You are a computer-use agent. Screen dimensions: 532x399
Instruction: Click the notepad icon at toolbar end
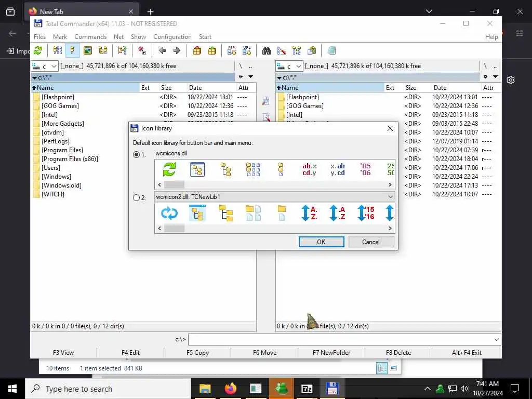click(331, 50)
